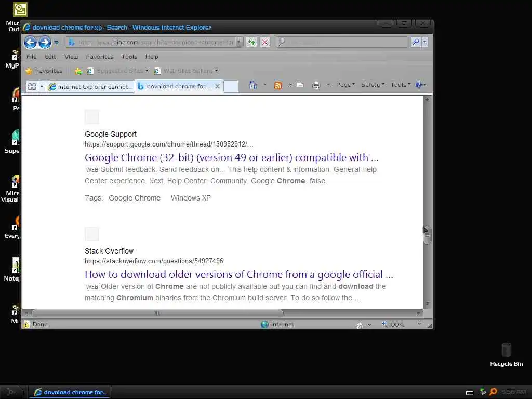Viewport: 532px width, 399px height.
Task: Open the Safety command menu
Action: (x=372, y=85)
